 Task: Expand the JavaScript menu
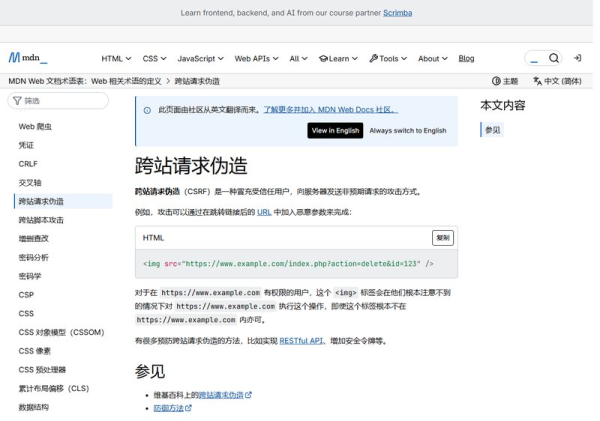point(201,59)
